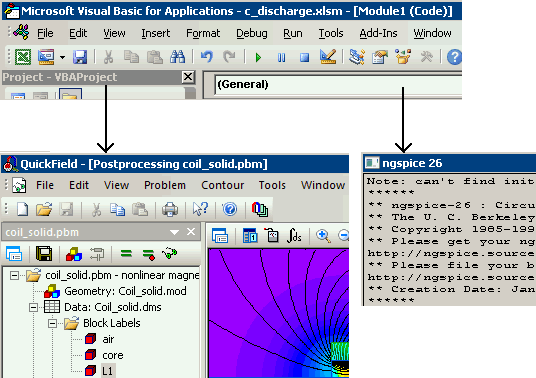
Task: Create new document in QuickField toolbar
Action: point(22,209)
